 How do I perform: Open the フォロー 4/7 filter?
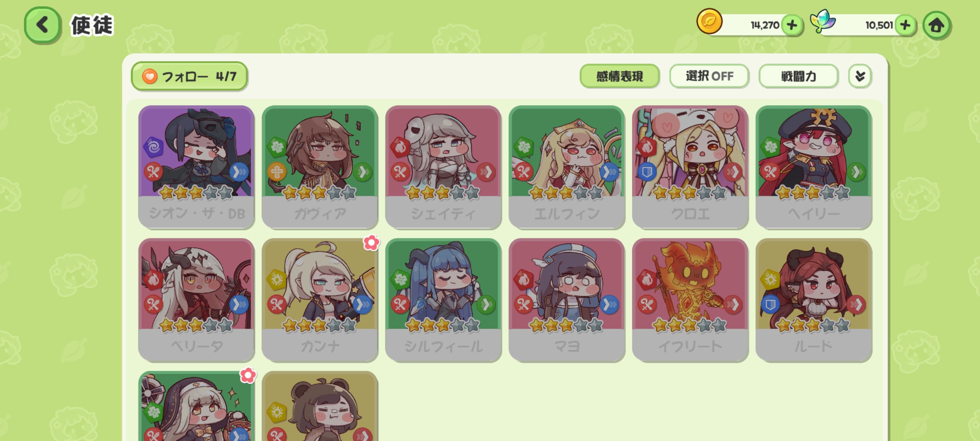[189, 76]
